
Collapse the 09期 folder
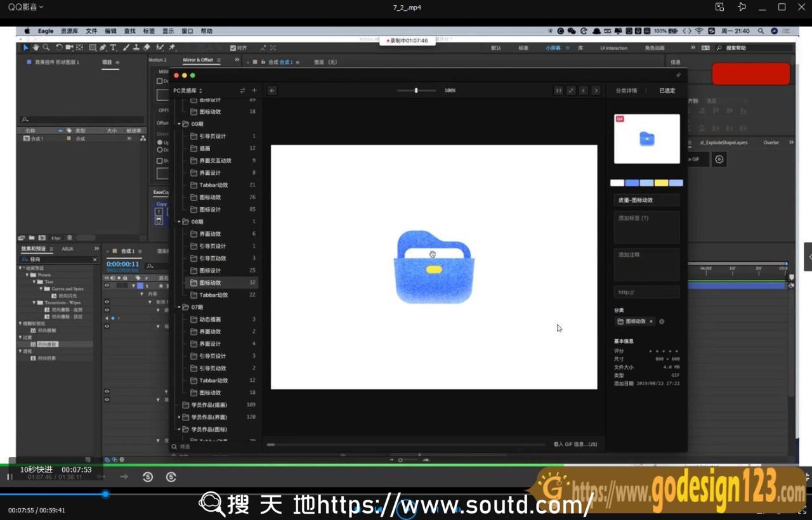pyautogui.click(x=180, y=124)
